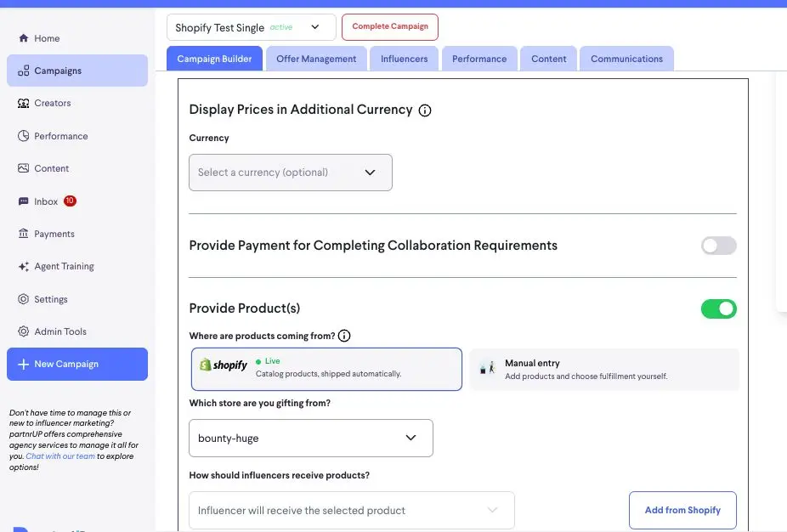The image size is (787, 532).
Task: Click the Complete Campaign button
Action: pyautogui.click(x=390, y=26)
